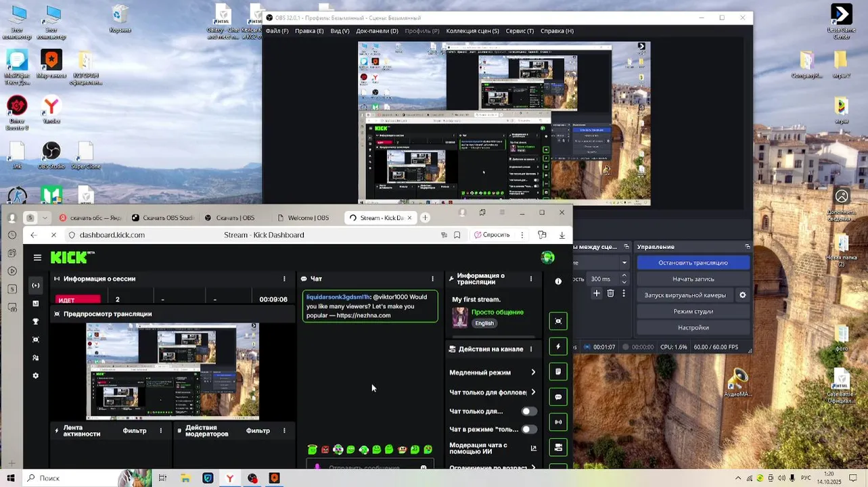
Task: Open AI chat moderation external link icon
Action: [533, 448]
